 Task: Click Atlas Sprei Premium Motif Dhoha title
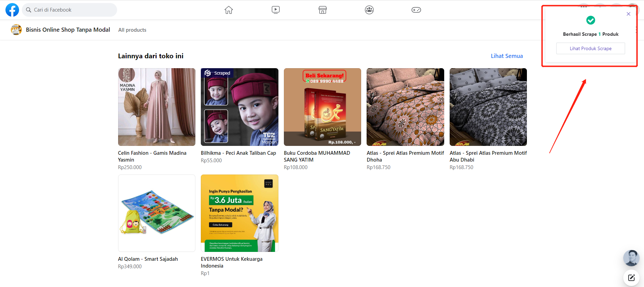point(405,156)
